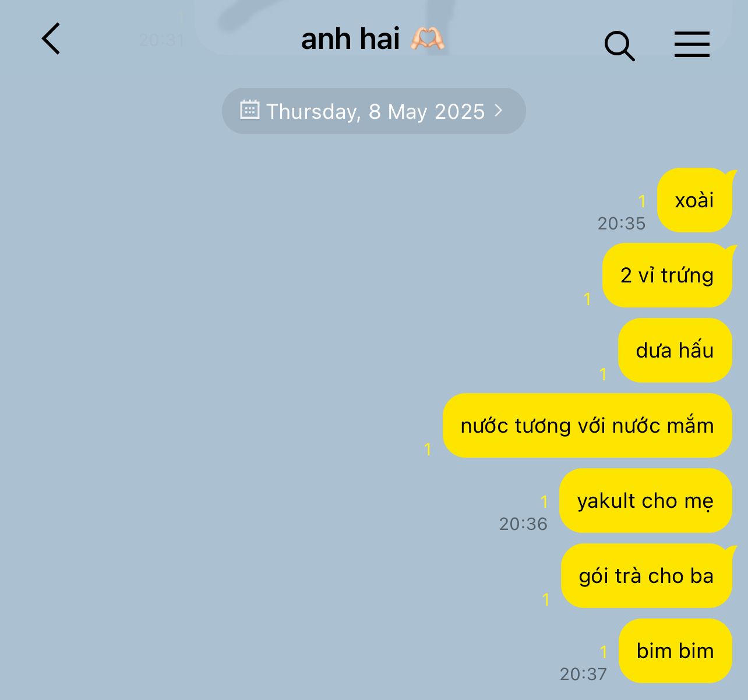Screen dimensions: 748x700
Task: Tap the yakult cho mẹ message
Action: (x=645, y=501)
